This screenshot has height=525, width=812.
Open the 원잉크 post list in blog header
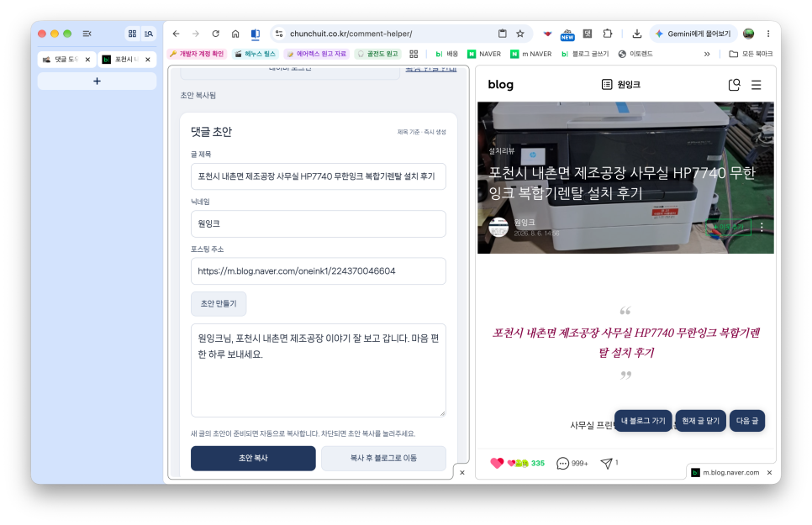tap(621, 84)
